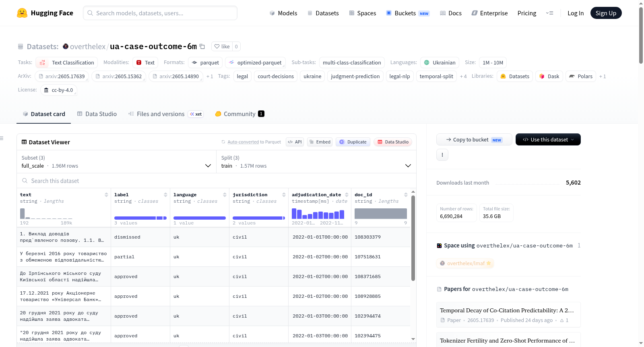This screenshot has width=644, height=347.
Task: Click the Text modality tag
Action: (145, 62)
